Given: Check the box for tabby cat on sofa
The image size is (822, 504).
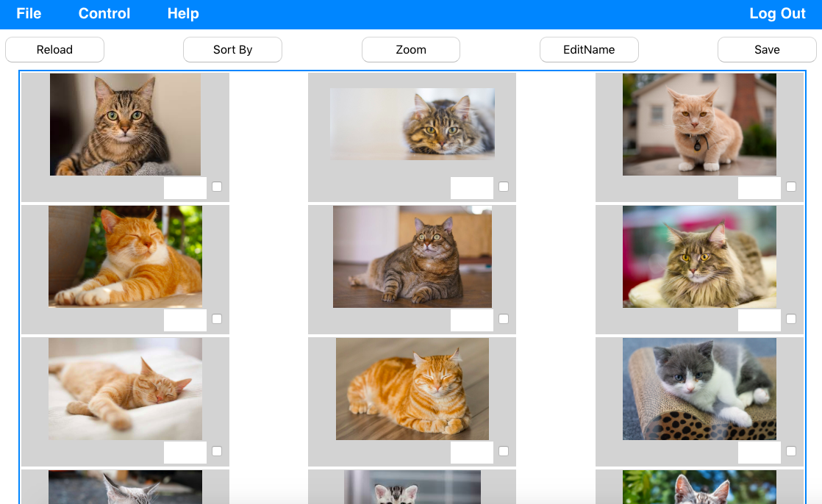Looking at the screenshot, I should coord(217,187).
